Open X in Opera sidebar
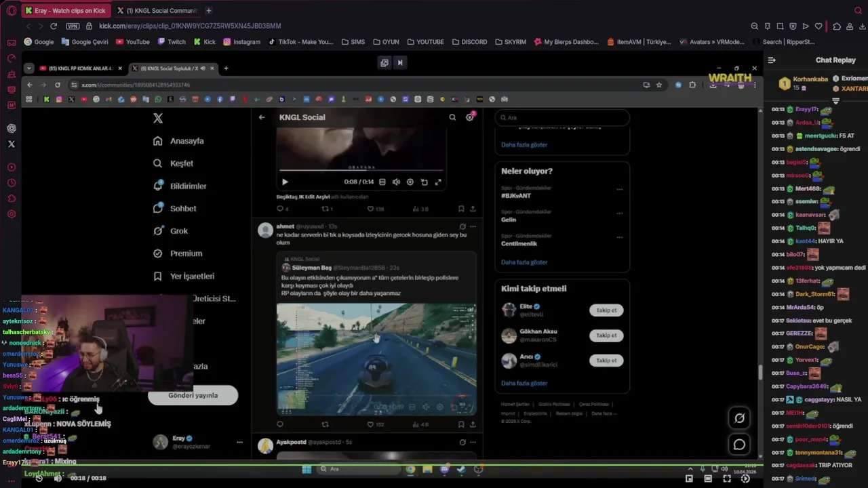 click(12, 144)
